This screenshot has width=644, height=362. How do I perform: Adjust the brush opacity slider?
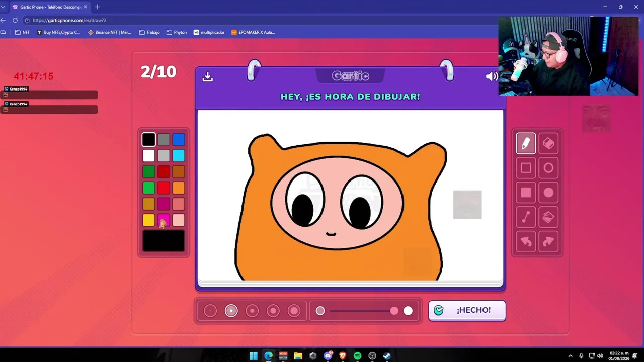[364, 311]
